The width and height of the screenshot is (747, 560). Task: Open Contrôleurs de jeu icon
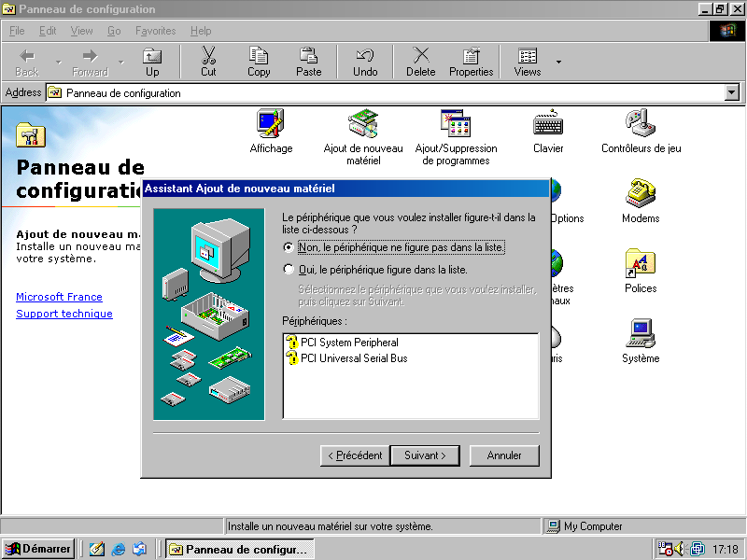(x=641, y=131)
